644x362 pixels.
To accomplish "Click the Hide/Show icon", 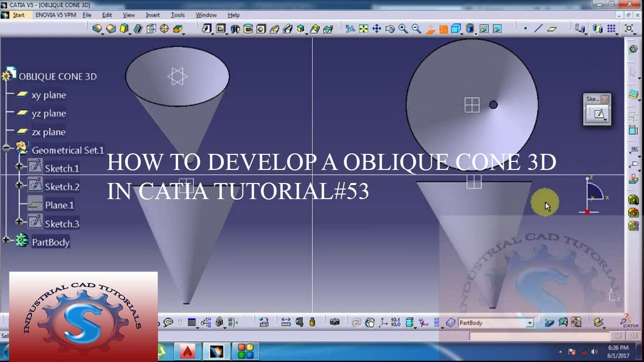I will (484, 29).
